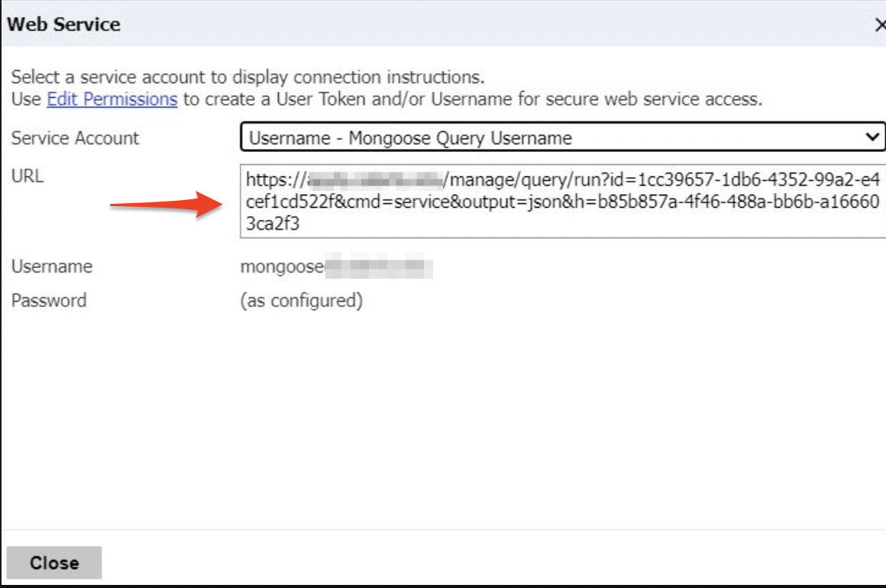
Task: Open the Edit Permissions link
Action: pos(112,99)
